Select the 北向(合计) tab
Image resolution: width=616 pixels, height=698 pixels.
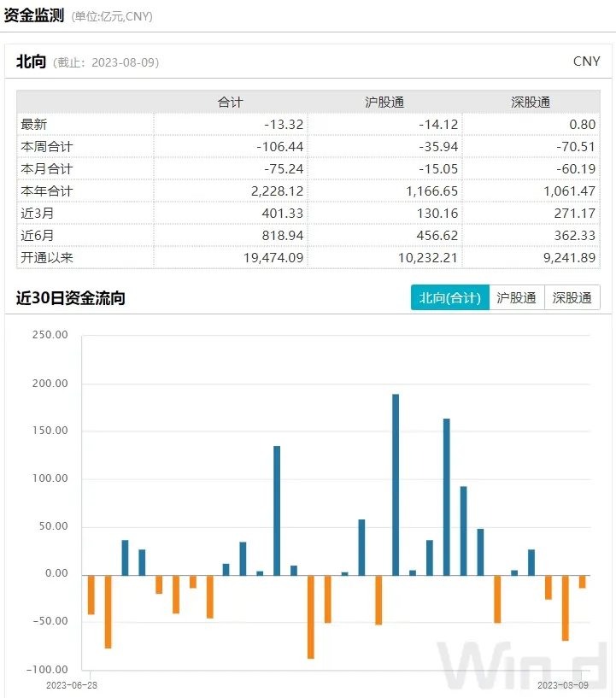coord(450,297)
